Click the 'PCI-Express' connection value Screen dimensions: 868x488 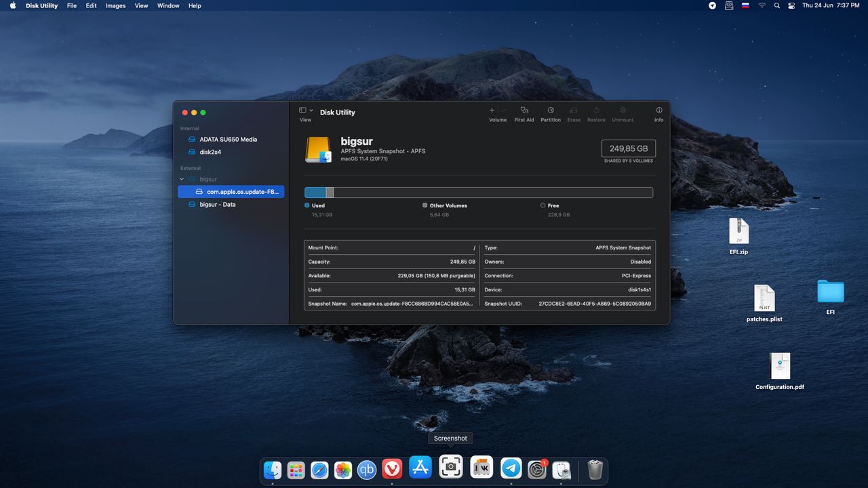[636, 276]
